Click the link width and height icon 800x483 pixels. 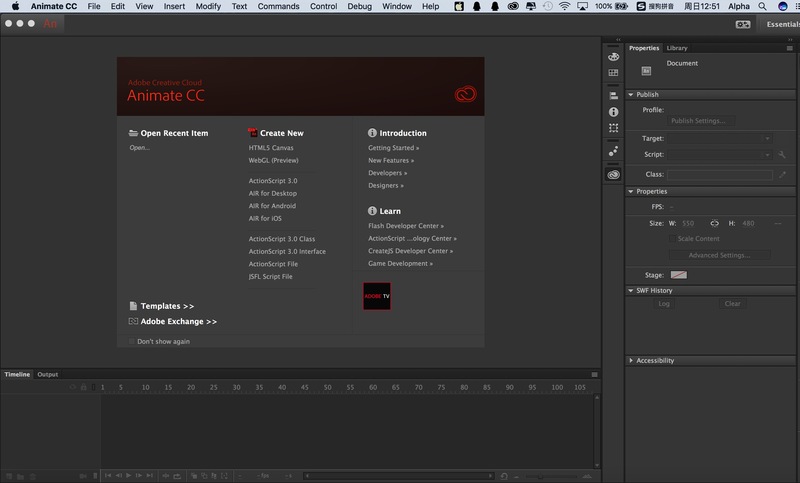coord(714,223)
